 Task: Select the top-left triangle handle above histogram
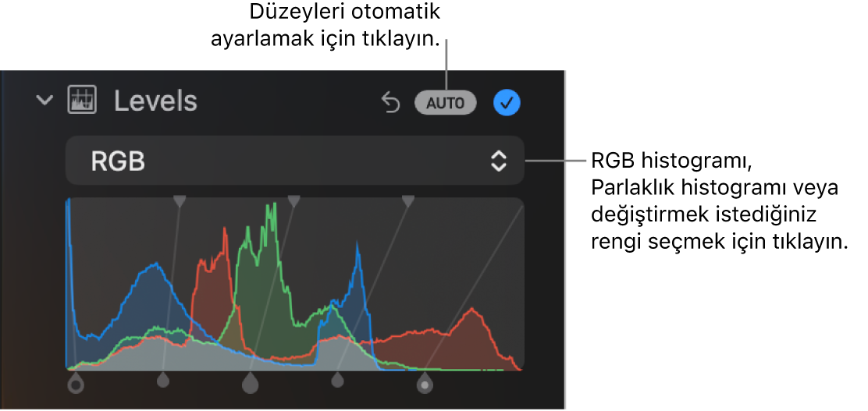[179, 200]
